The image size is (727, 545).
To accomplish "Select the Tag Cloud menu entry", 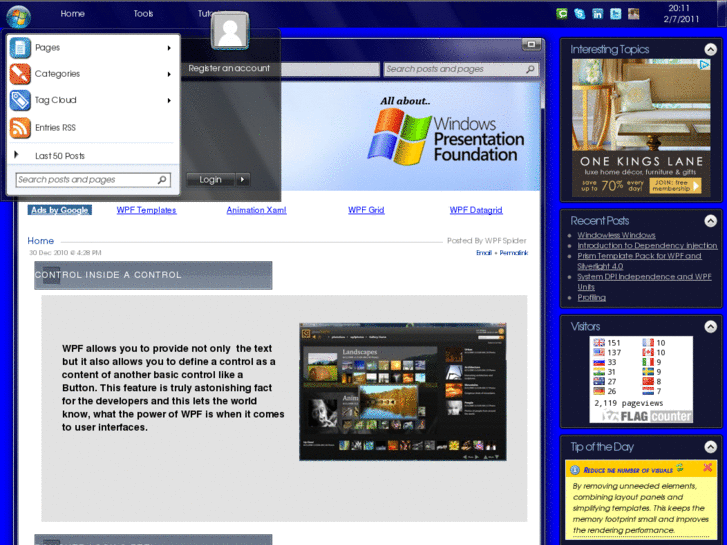I will [93, 100].
